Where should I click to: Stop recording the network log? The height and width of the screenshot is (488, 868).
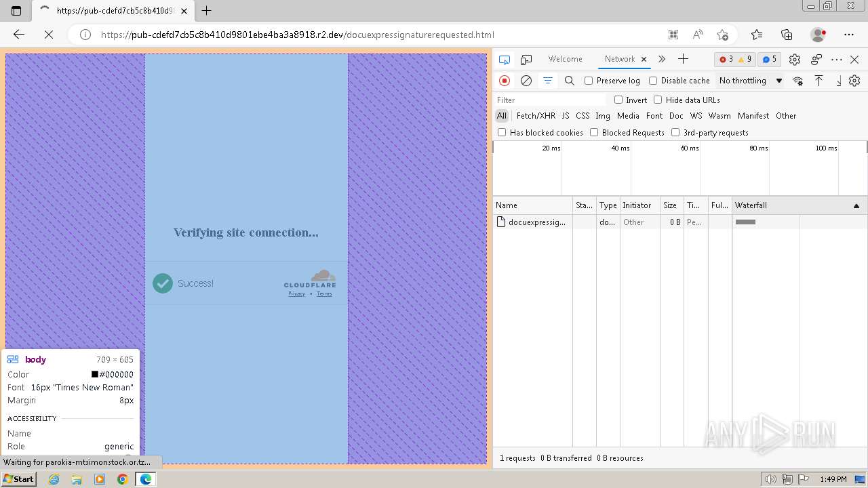[505, 81]
